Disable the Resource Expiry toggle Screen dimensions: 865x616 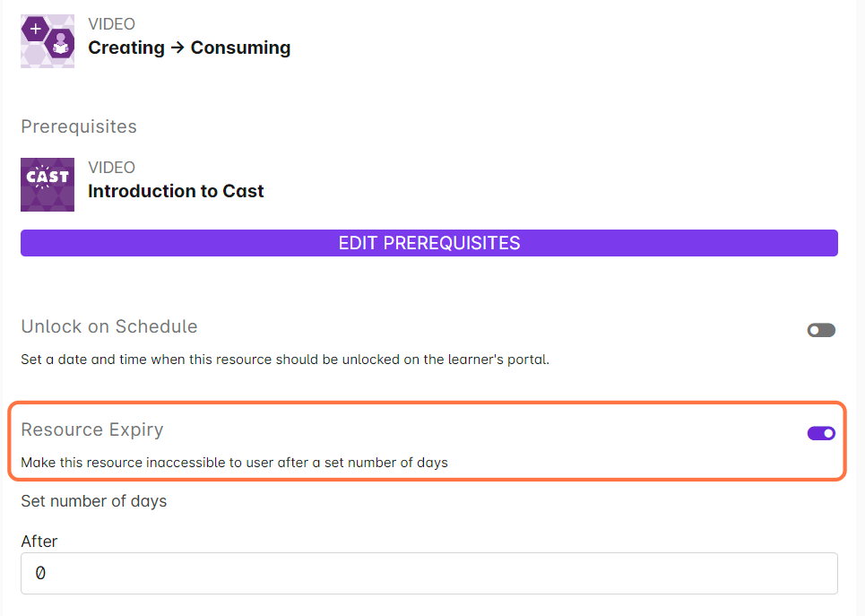(x=820, y=433)
